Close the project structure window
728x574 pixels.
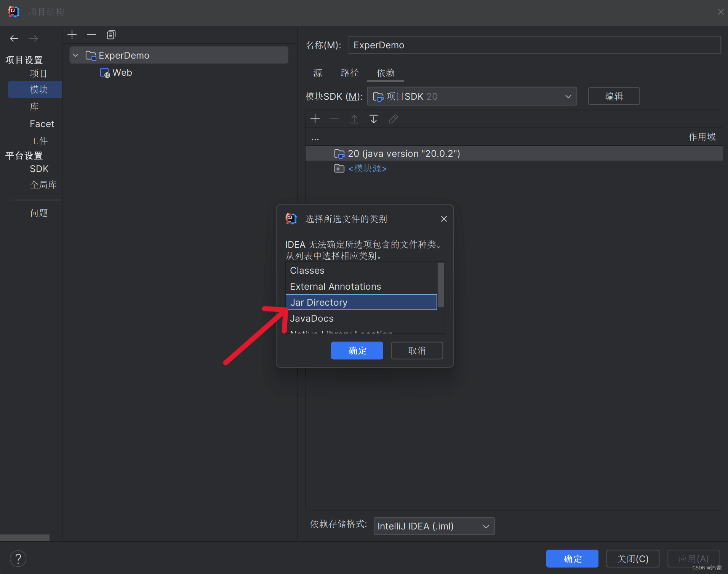720,12
